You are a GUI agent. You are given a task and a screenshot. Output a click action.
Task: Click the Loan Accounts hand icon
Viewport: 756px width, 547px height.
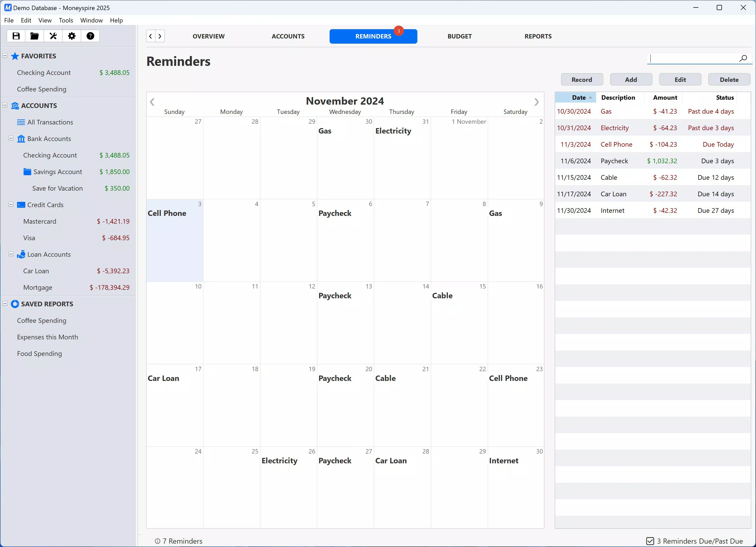pyautogui.click(x=21, y=254)
